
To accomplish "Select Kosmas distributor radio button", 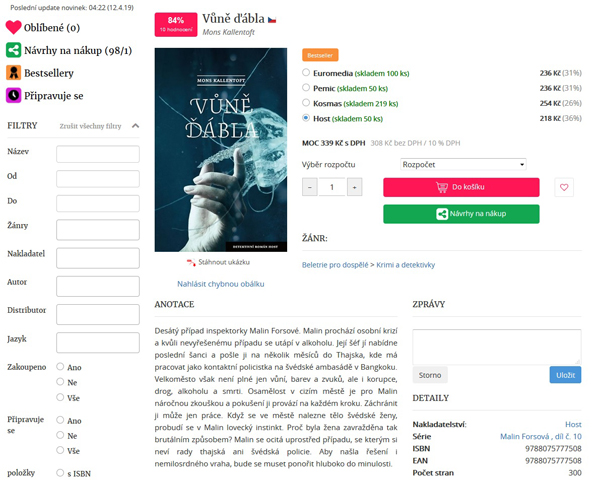I will point(306,103).
